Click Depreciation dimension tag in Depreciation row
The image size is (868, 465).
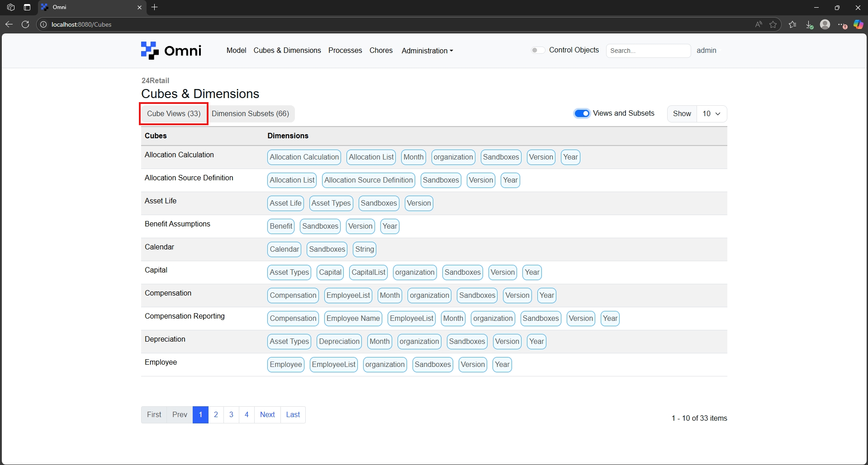pos(339,342)
